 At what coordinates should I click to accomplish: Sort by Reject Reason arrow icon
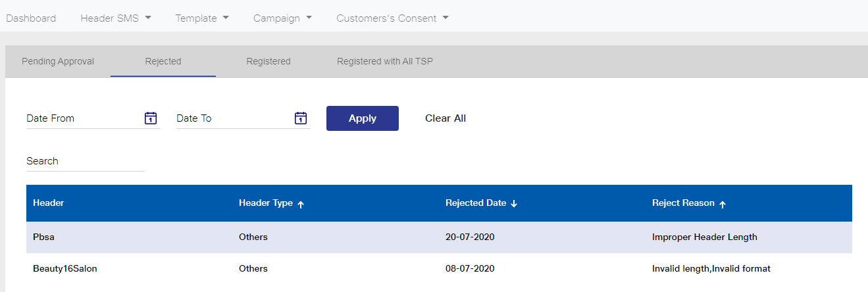[723, 205]
